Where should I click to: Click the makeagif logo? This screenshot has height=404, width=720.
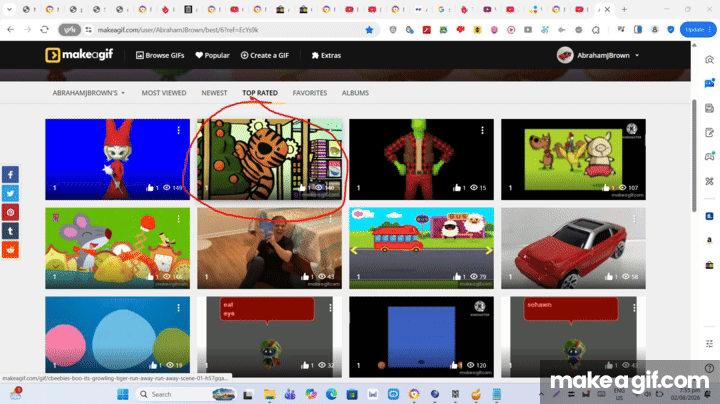coord(79,55)
